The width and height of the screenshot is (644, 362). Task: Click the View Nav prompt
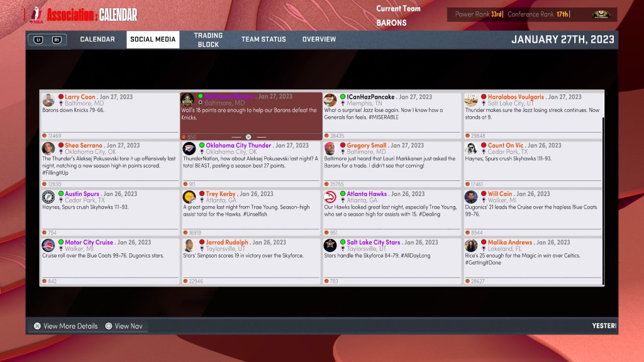(x=124, y=326)
